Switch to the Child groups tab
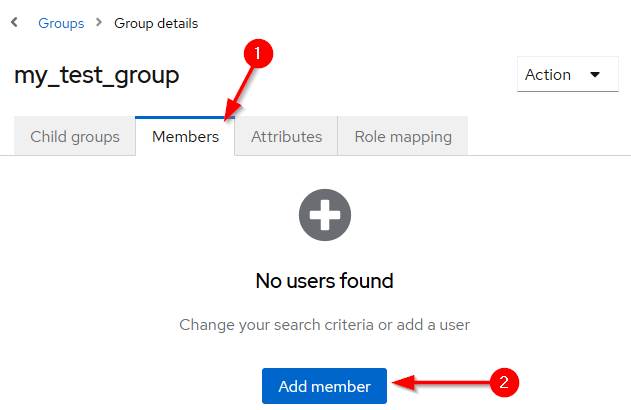Viewport: 631px width, 410px height. (75, 137)
